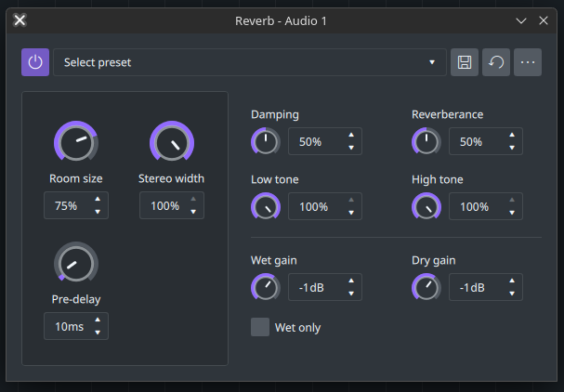
Task: Click the High tone knob
Action: [x=426, y=206]
